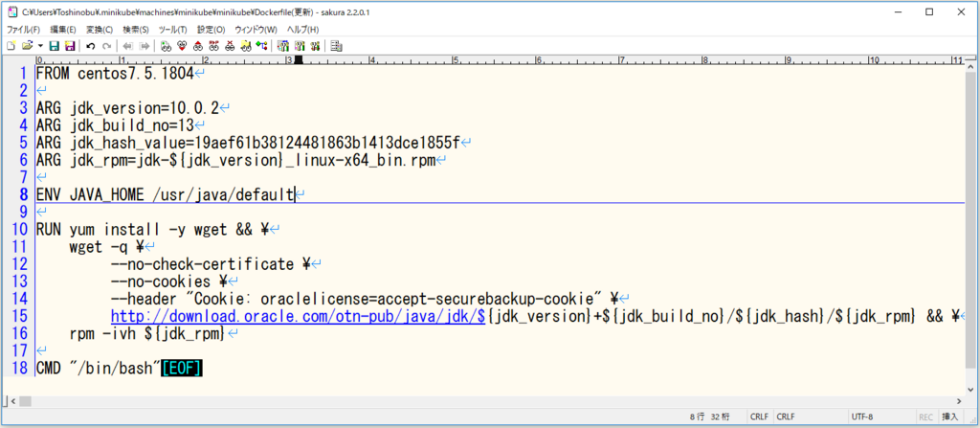This screenshot has height=428, width=980.
Task: Open Grep search folder icon
Action: (246, 46)
